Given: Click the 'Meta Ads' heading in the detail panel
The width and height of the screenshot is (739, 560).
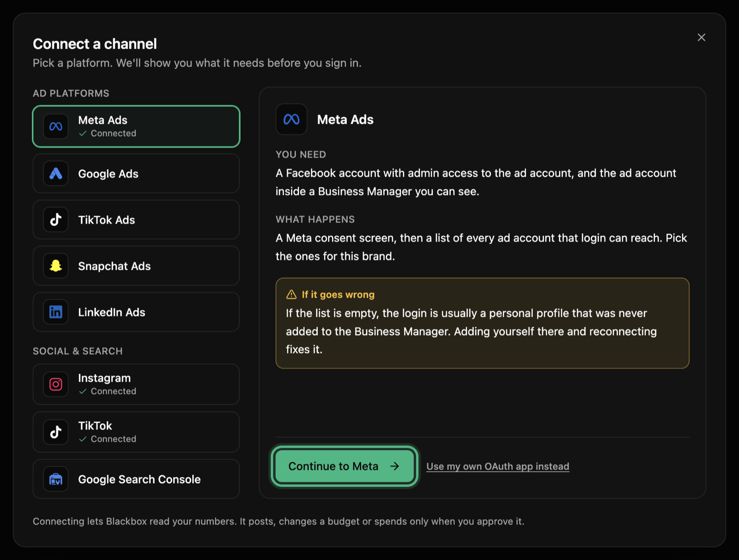Looking at the screenshot, I should click(x=345, y=120).
